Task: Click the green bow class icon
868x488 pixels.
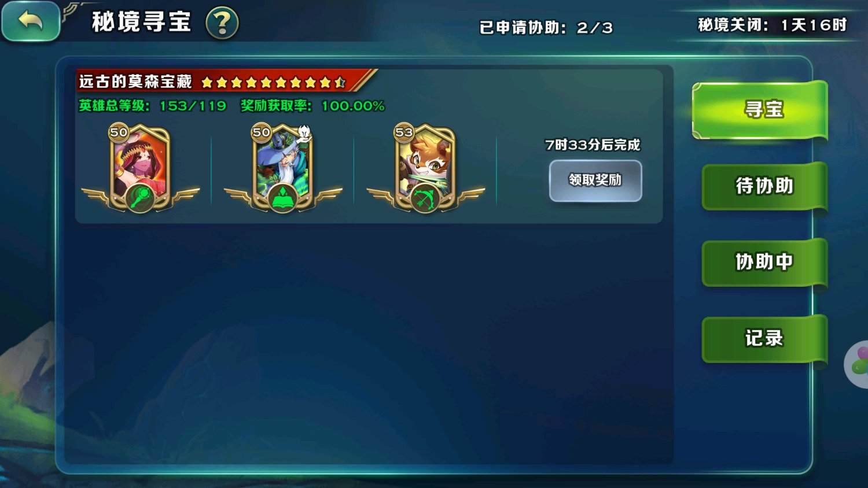Action: 425,198
